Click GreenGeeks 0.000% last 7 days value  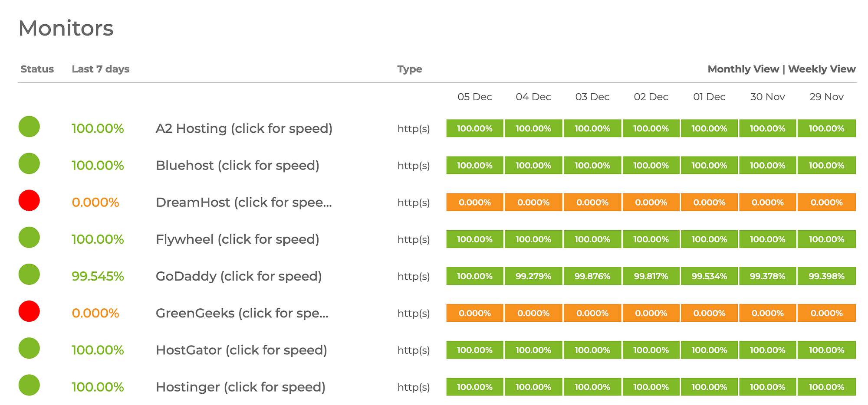[x=95, y=313]
